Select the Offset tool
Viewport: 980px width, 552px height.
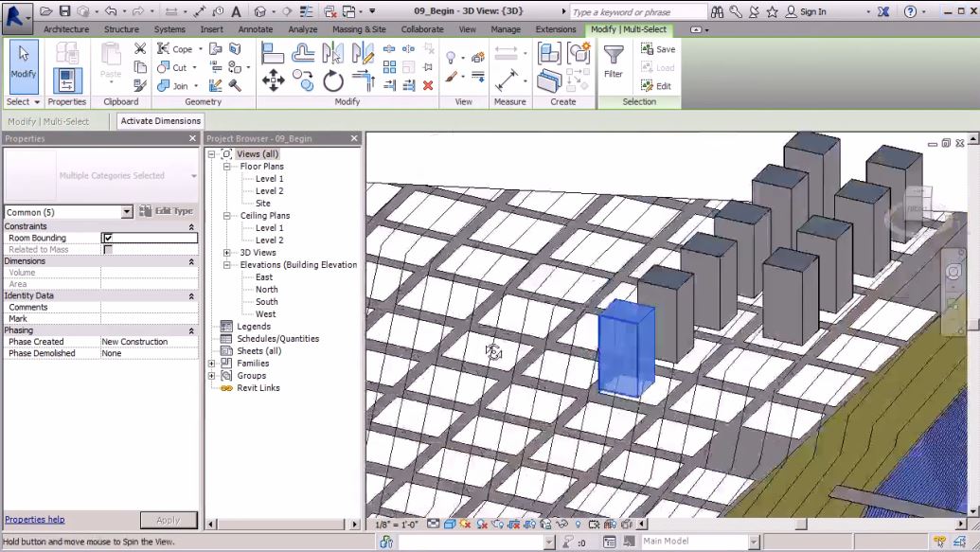(303, 53)
